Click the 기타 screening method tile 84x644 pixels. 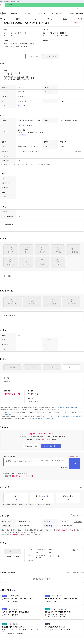(x=71, y=367)
